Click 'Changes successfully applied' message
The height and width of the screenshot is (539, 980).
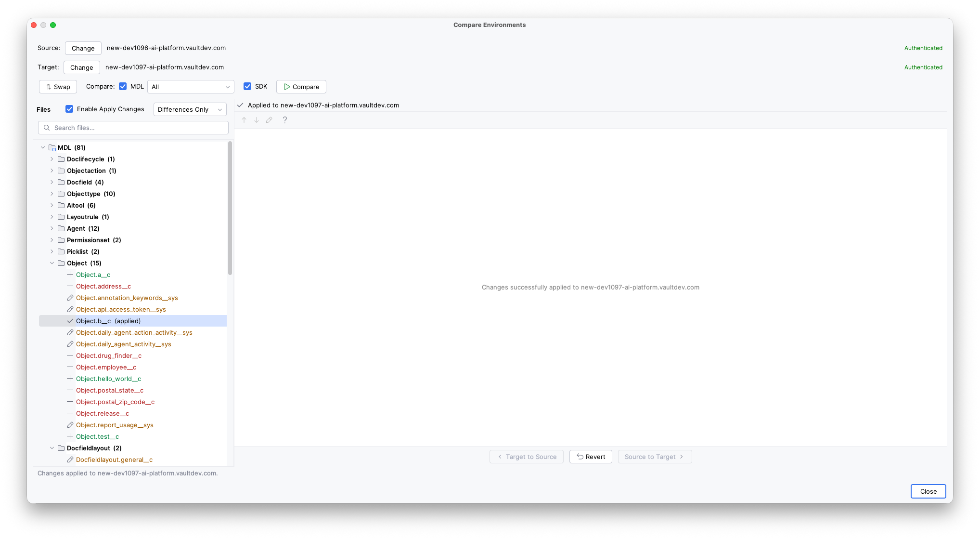(x=591, y=287)
